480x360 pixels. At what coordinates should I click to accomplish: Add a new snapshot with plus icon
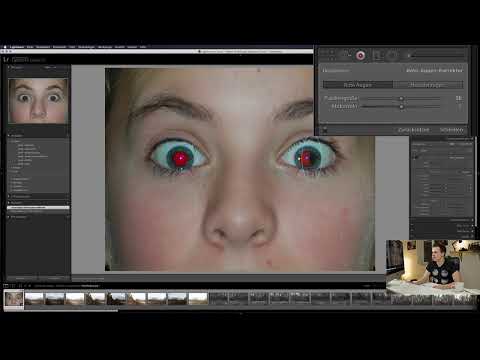point(67,197)
